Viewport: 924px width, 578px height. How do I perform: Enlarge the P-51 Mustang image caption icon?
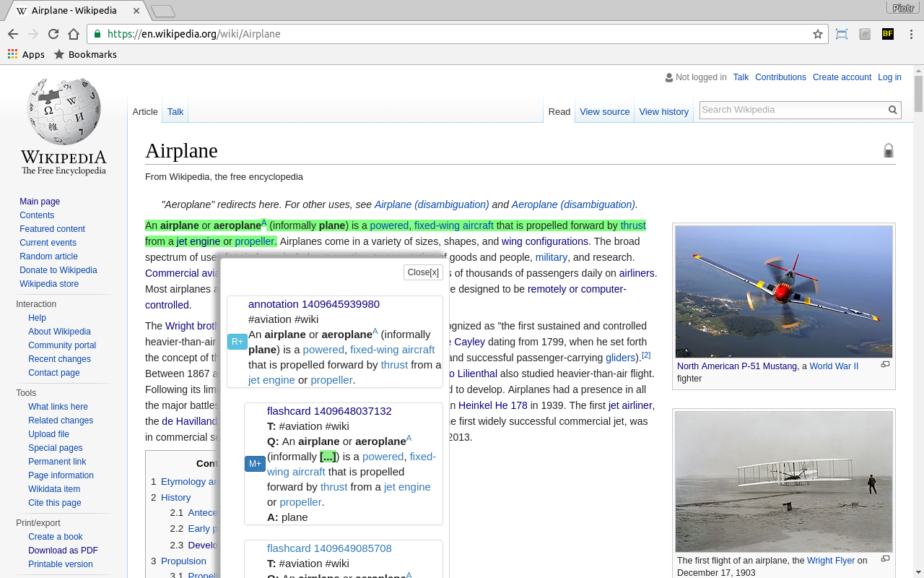pyautogui.click(x=885, y=365)
